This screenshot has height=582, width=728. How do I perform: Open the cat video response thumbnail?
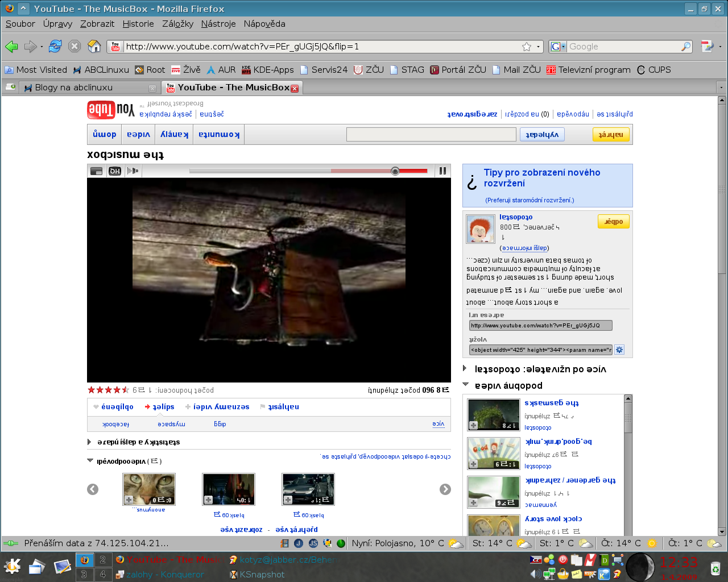pyautogui.click(x=149, y=489)
